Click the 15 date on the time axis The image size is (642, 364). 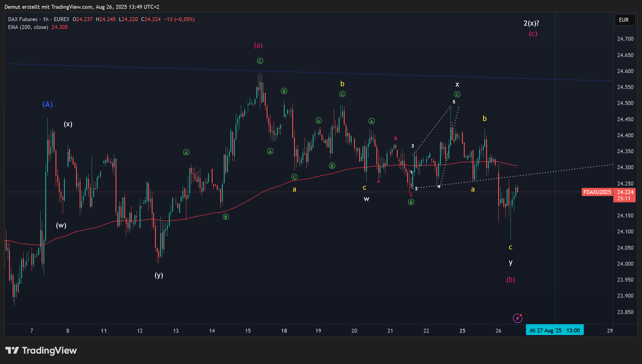click(x=248, y=331)
